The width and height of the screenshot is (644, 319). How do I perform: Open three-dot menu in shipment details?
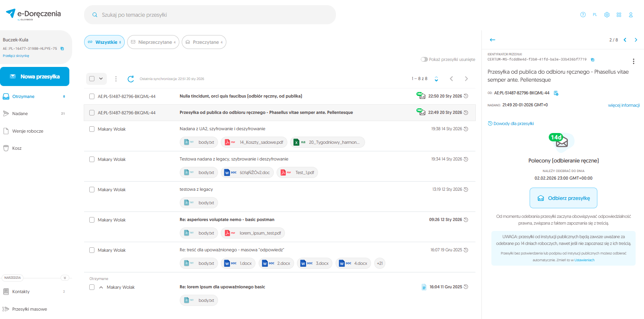click(633, 61)
